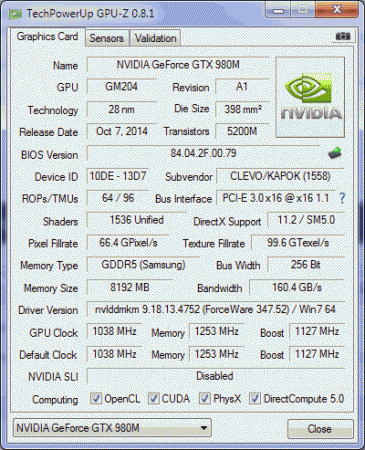Image resolution: width=365 pixels, height=450 pixels.
Task: Click the Bus Interface question mark icon
Action: pyautogui.click(x=342, y=198)
